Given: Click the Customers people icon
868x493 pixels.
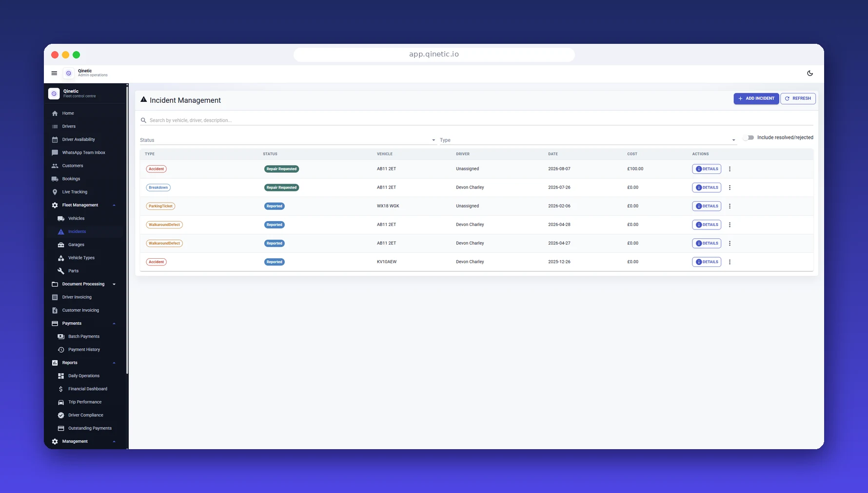Looking at the screenshot, I should [x=55, y=166].
